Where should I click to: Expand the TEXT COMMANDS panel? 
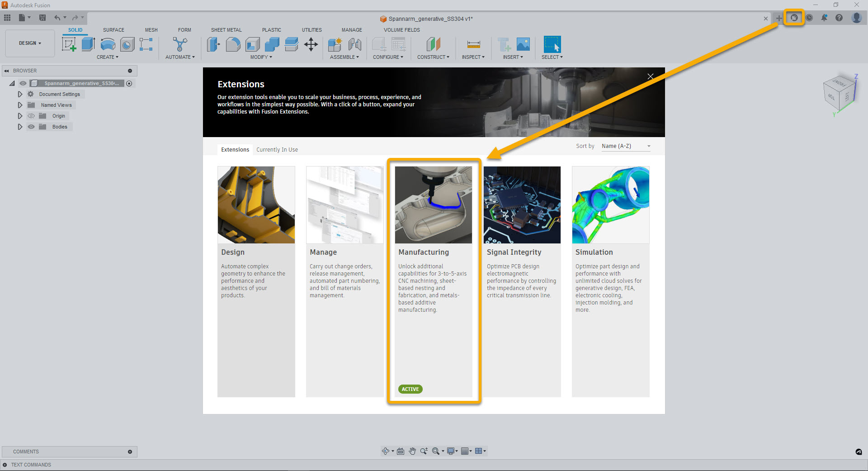click(5, 465)
